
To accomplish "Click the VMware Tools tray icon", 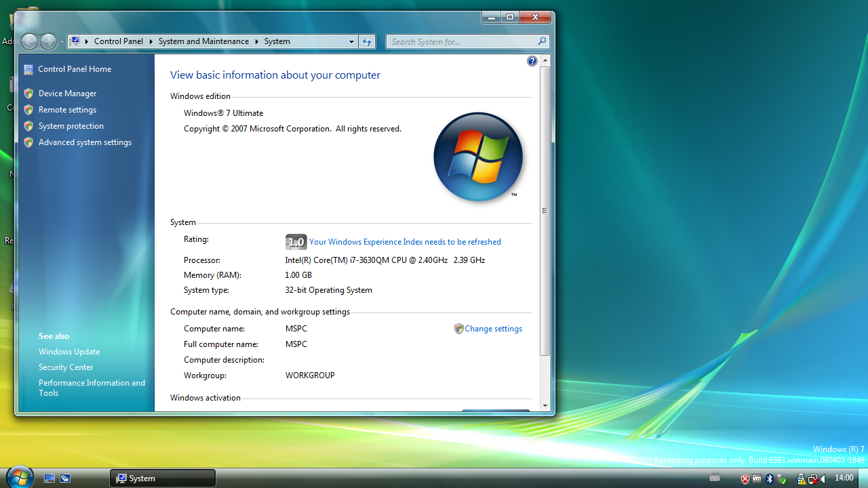I will tap(757, 479).
